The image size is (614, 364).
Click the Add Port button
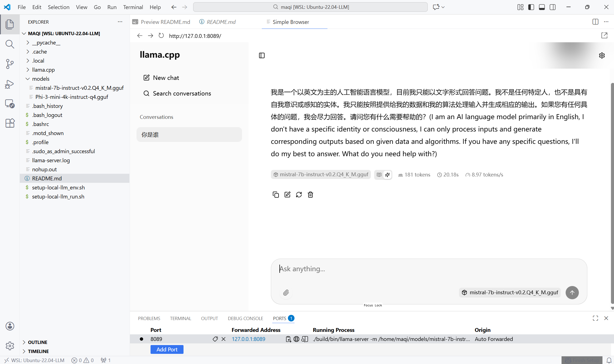pyautogui.click(x=167, y=349)
